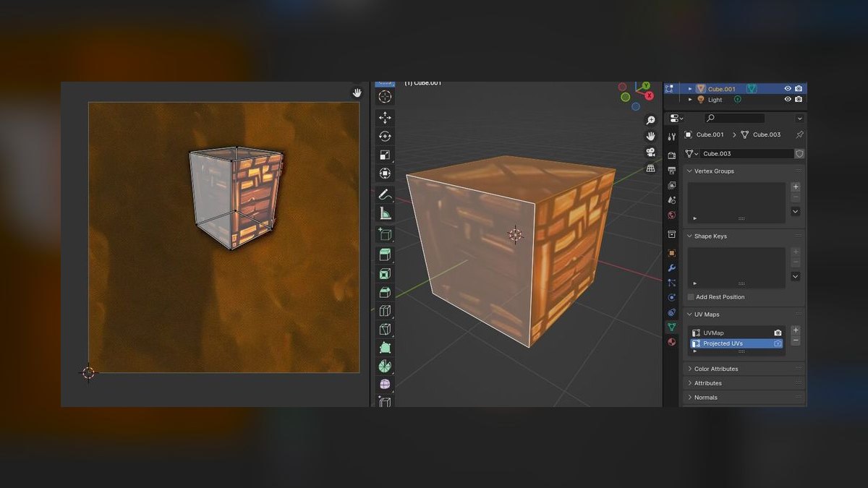Select the Rotate tool

(x=385, y=136)
